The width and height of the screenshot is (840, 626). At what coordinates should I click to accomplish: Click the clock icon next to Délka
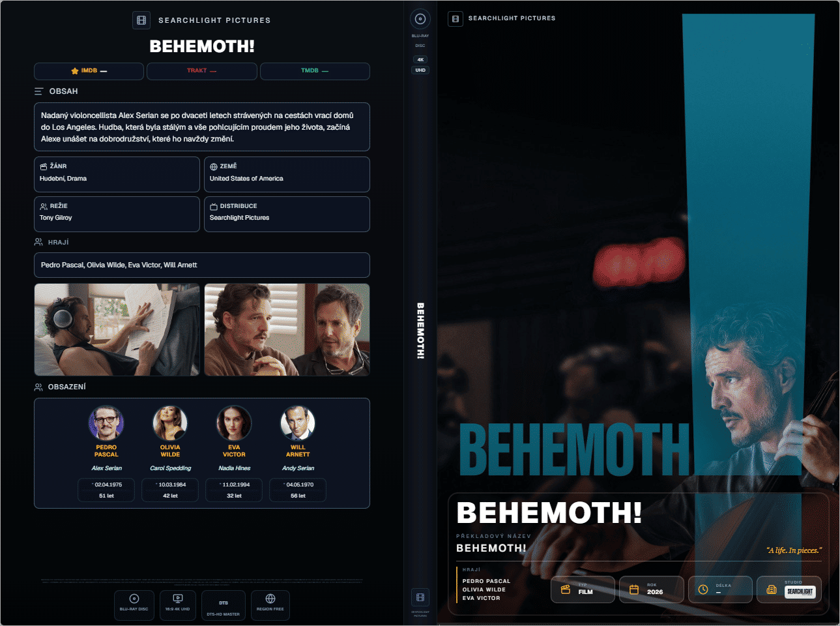tap(703, 589)
